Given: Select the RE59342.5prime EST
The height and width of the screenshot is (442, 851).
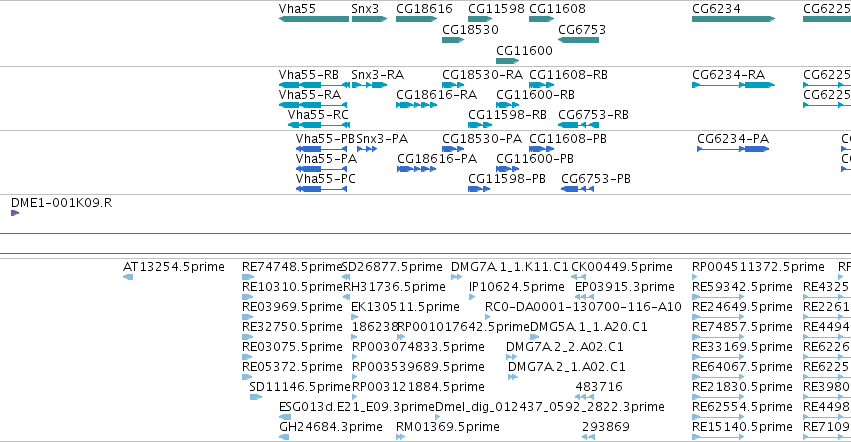Looking at the screenshot, I should pyautogui.click(x=717, y=297).
